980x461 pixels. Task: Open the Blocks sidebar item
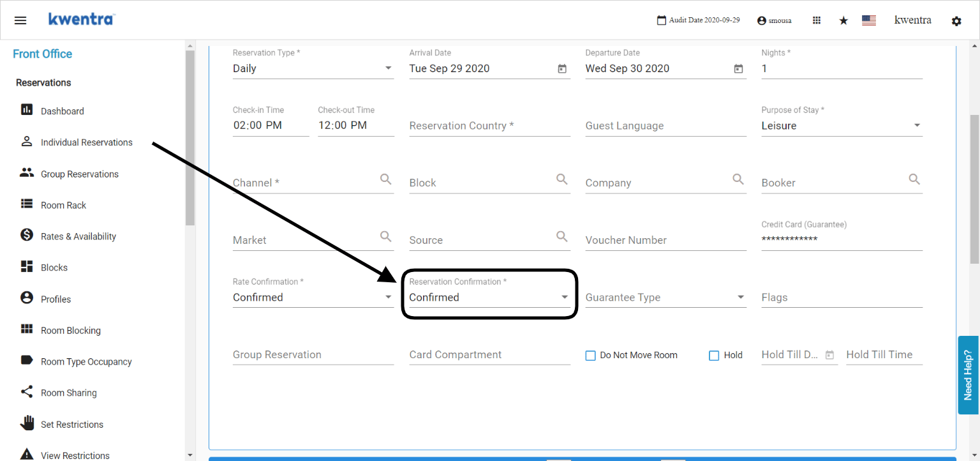(x=54, y=268)
